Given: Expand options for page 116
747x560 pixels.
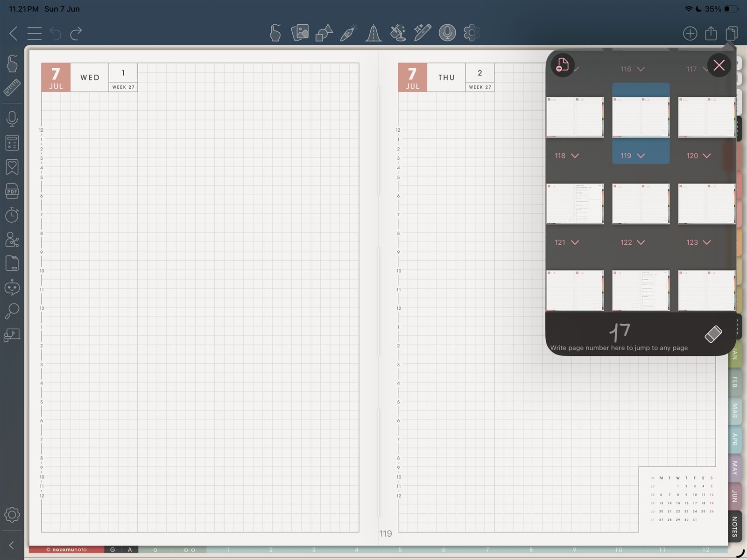Looking at the screenshot, I should pos(641,69).
